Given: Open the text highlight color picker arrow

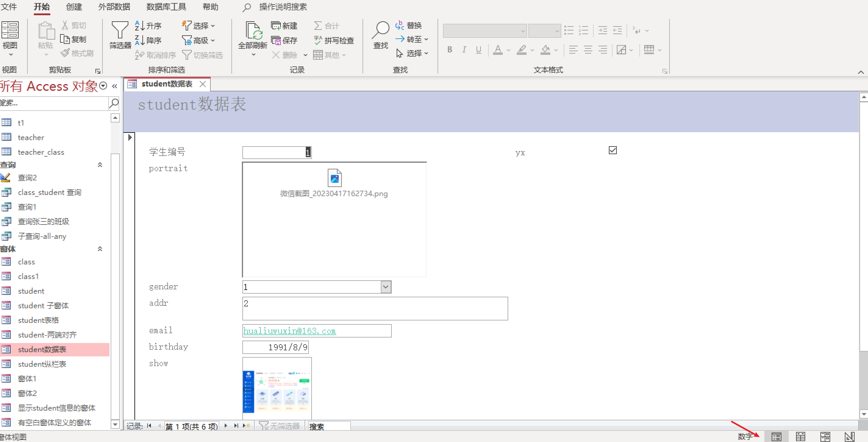Looking at the screenshot, I should click(532, 50).
